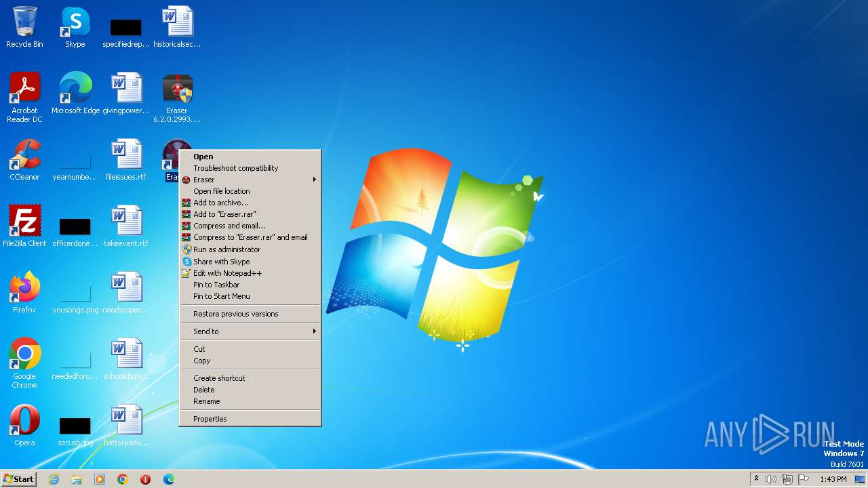The image size is (868, 488).
Task: Choose Run as administrator
Action: 250,249
